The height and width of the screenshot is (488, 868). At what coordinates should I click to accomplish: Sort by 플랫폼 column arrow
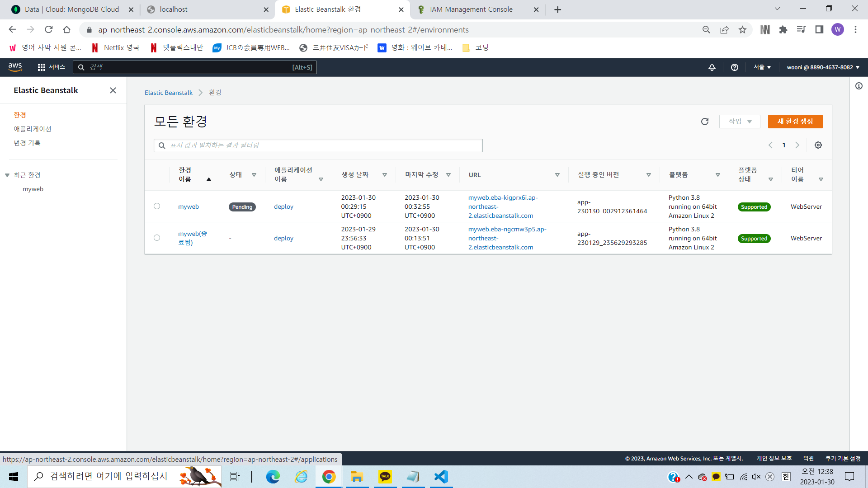point(718,175)
